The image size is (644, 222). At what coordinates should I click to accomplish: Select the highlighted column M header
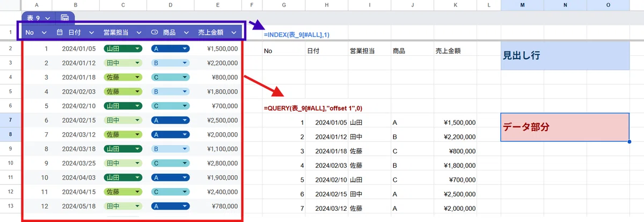tap(522, 5)
